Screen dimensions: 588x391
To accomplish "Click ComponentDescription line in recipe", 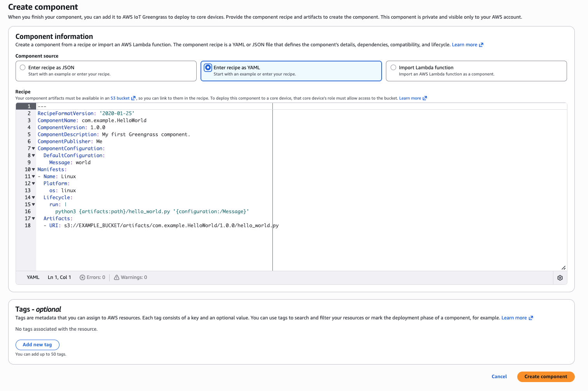I will point(114,134).
